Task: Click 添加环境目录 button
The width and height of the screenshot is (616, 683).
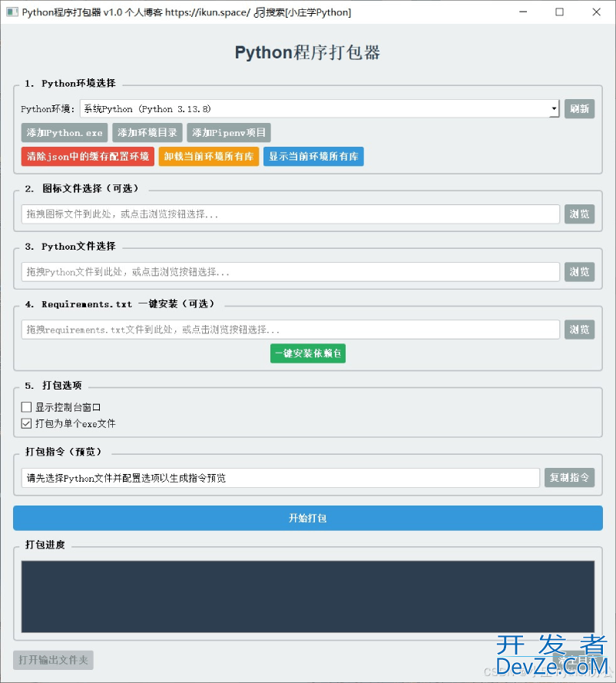Action: 147,133
